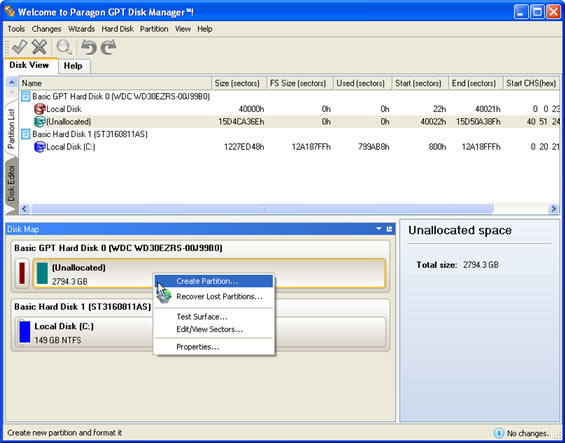Click the red Local Disk partition icon
The width and height of the screenshot is (565, 443).
(40, 109)
